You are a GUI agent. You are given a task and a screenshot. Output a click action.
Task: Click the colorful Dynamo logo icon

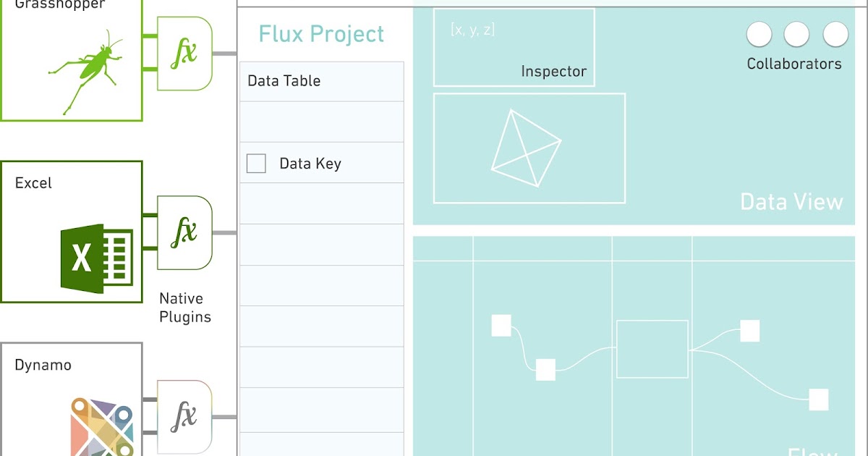(103, 426)
